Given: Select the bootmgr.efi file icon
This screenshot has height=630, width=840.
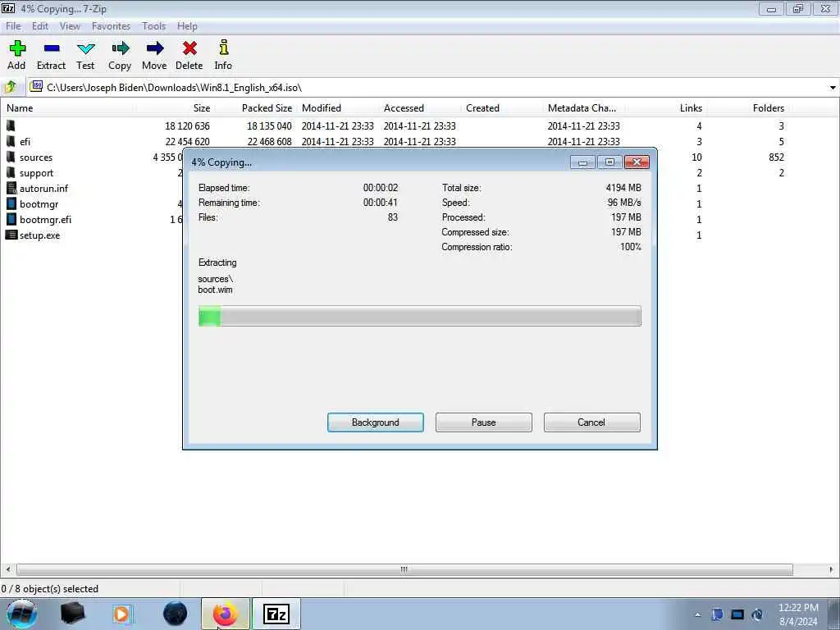Looking at the screenshot, I should point(11,219).
